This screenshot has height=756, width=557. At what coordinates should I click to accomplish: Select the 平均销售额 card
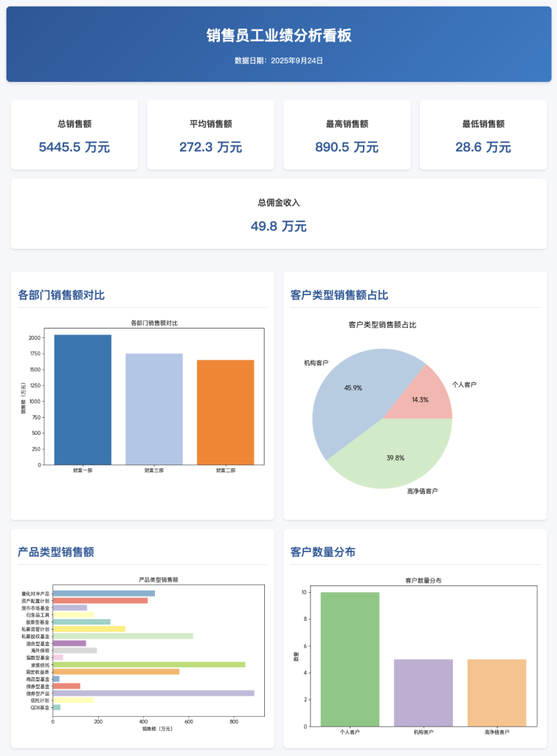(x=211, y=136)
